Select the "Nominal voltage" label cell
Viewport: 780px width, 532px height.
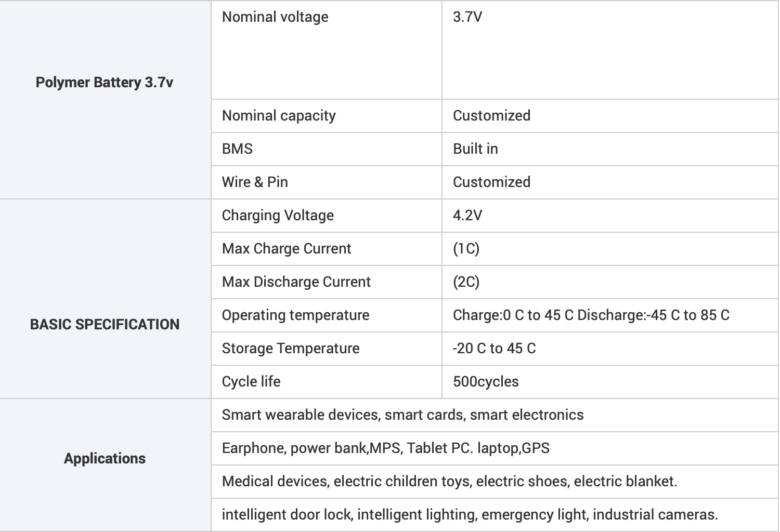tap(275, 17)
